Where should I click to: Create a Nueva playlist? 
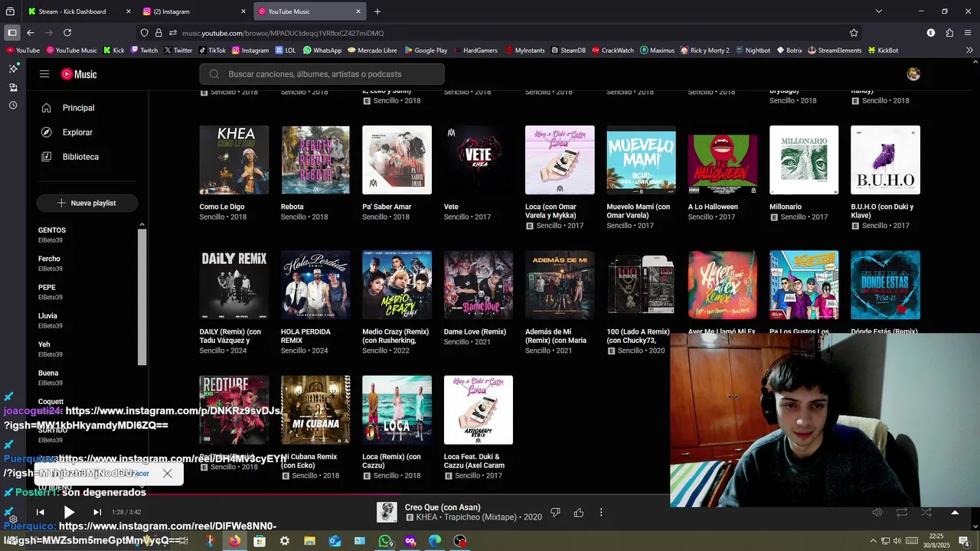coord(87,203)
